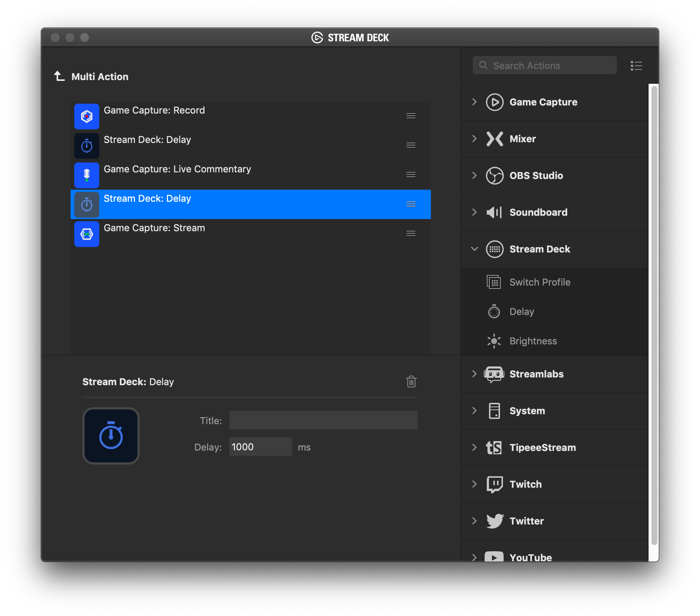Screen dimensions: 700x616
Task: Select the Game Capture: Live Commentary row
Action: click(x=251, y=175)
